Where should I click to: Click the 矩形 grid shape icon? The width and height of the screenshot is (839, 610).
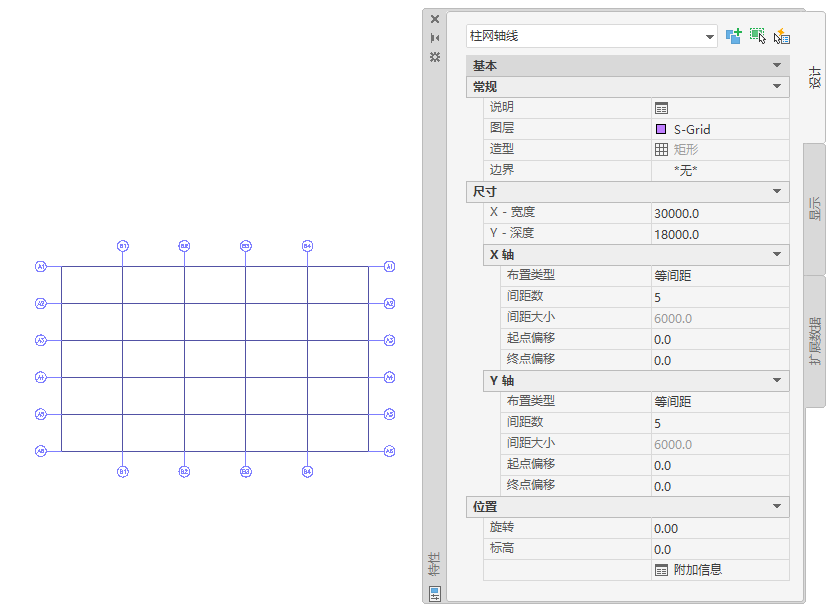coord(661,150)
